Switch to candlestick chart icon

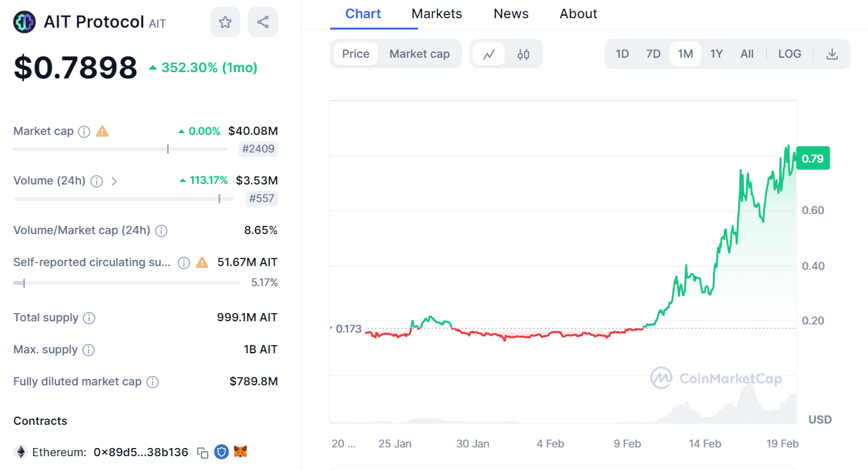[523, 54]
